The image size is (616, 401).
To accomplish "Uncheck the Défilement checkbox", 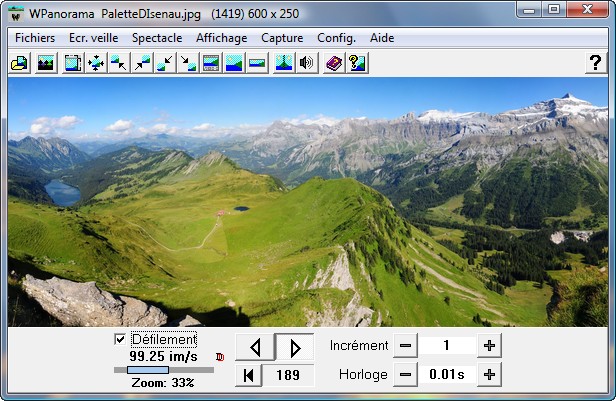I will click(120, 339).
